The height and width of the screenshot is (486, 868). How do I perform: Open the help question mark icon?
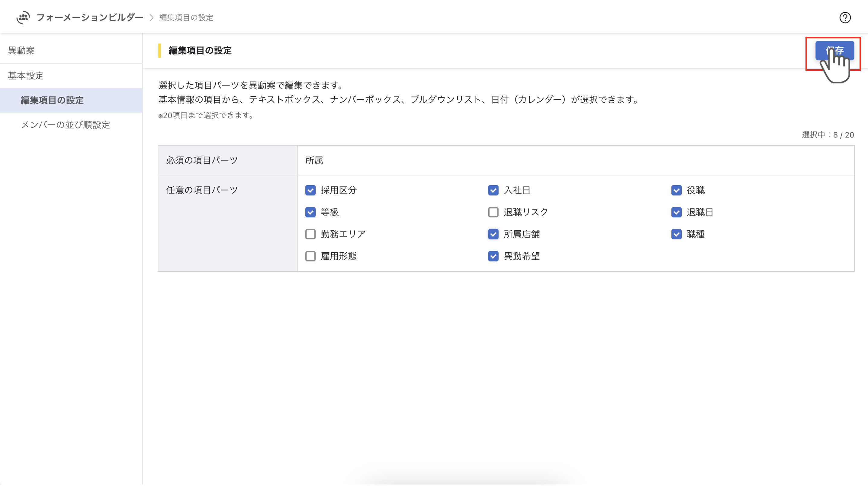point(844,18)
